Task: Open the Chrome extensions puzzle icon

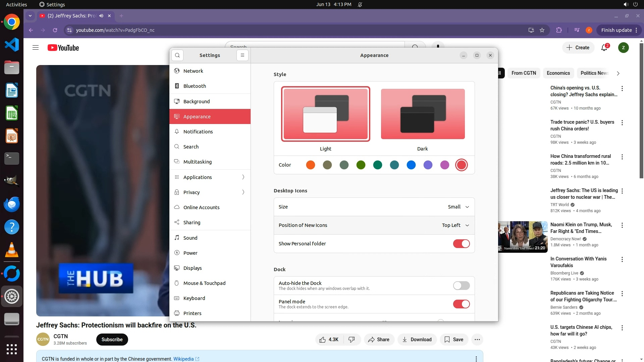Action: (x=559, y=30)
